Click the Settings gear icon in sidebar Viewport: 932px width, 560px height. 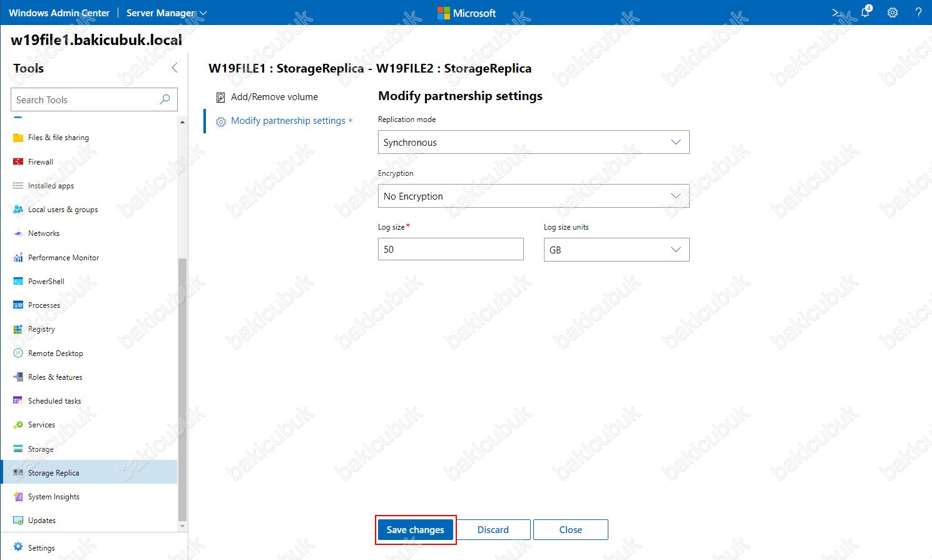pyautogui.click(x=18, y=547)
